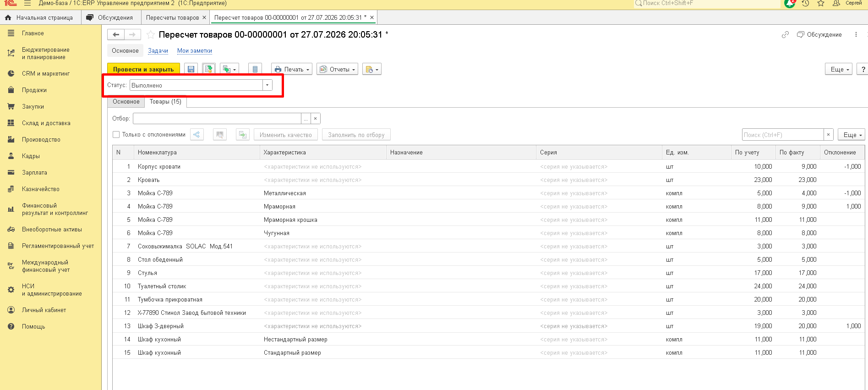This screenshot has height=390, width=868.
Task: Click the floppy disk save icon
Action: coord(191,69)
